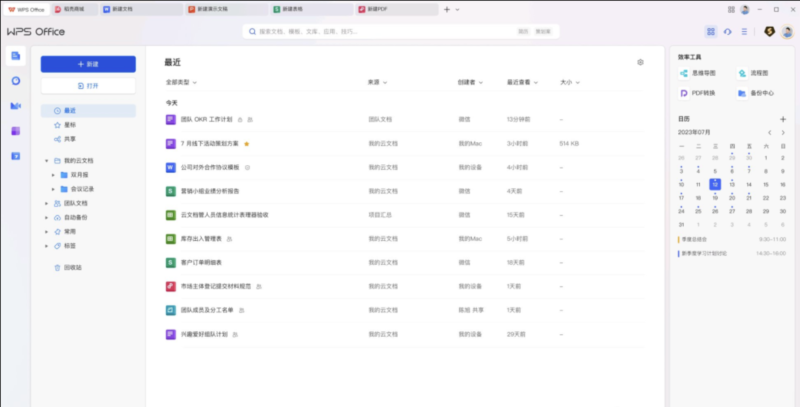Select 最近 in the sidebar
The image size is (800, 407).
pos(88,111)
